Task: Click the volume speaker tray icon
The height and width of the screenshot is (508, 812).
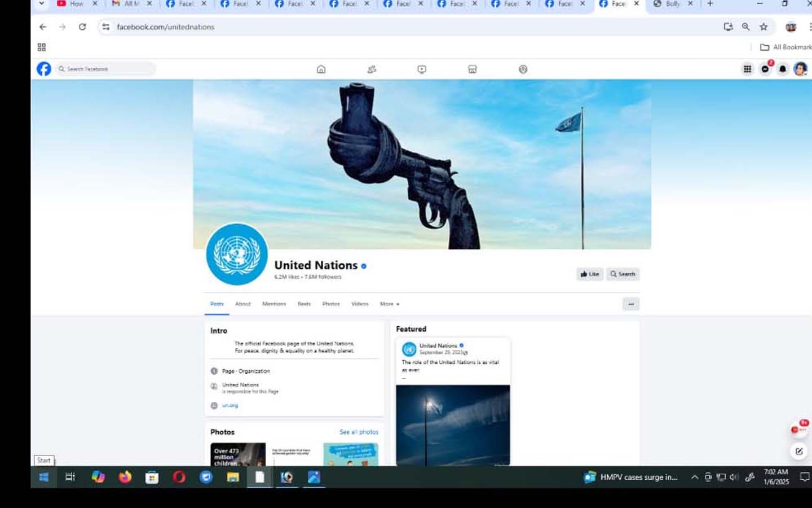Action: tap(734, 477)
